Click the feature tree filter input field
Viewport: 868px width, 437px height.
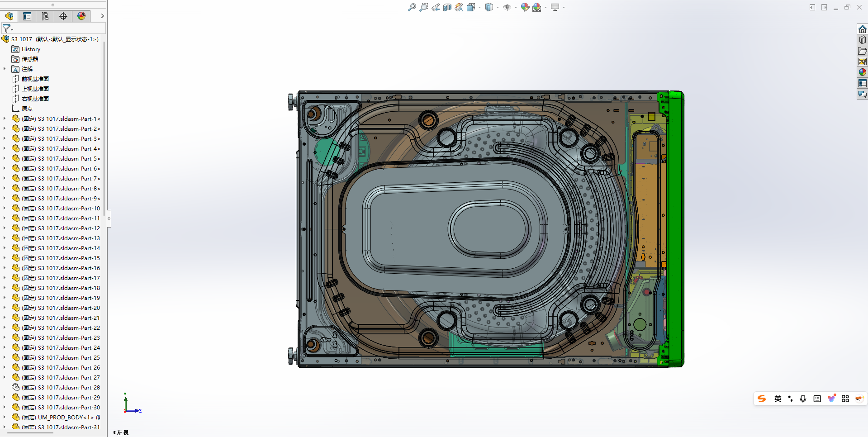coord(60,28)
